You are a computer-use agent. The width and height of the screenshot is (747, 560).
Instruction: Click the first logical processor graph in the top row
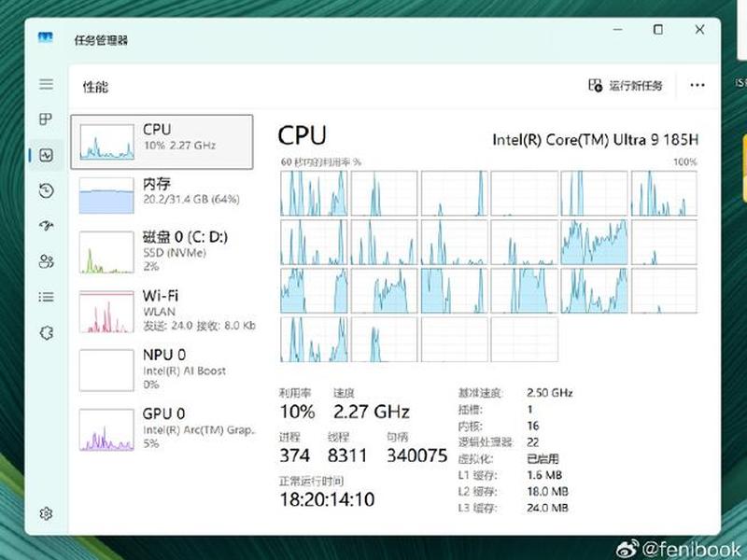coord(314,193)
